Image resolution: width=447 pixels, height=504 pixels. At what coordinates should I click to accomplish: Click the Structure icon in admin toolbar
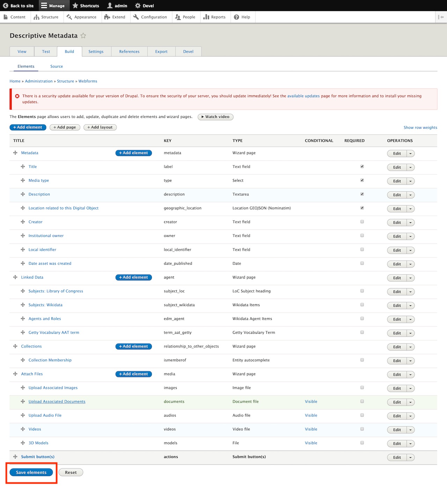point(37,17)
